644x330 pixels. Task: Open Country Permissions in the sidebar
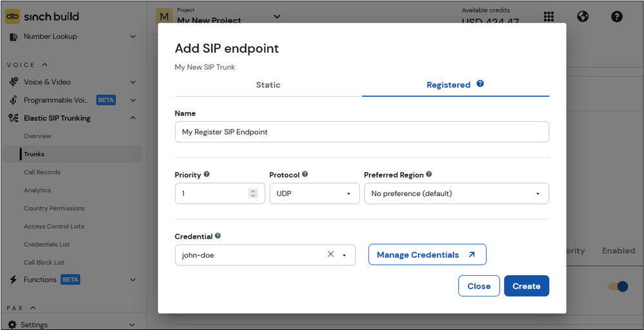(x=54, y=208)
